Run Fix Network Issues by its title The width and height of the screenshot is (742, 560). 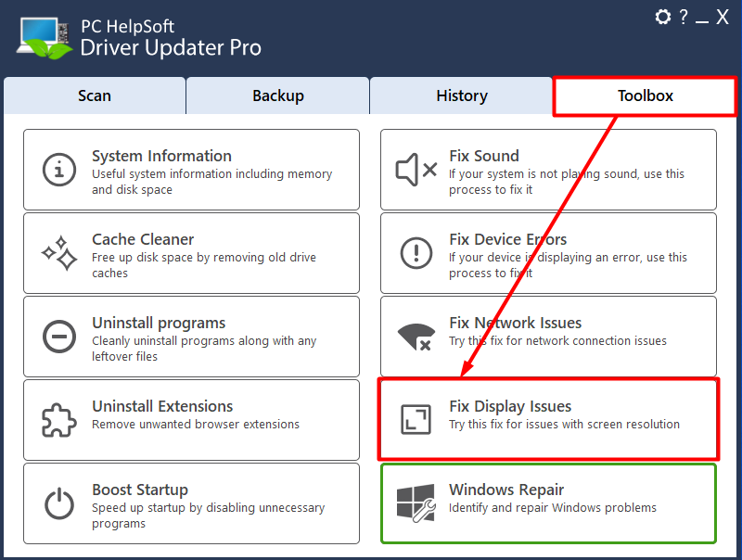[516, 323]
